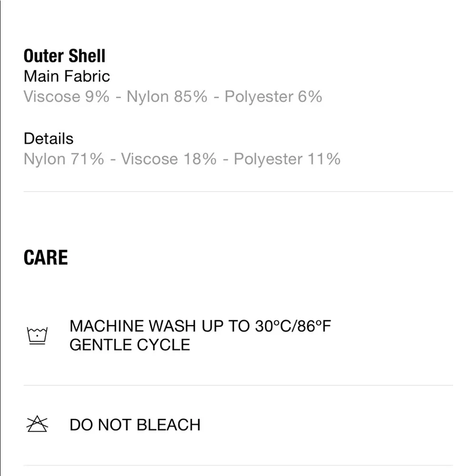
Task: Click the Nylon 85% text
Action: (167, 97)
